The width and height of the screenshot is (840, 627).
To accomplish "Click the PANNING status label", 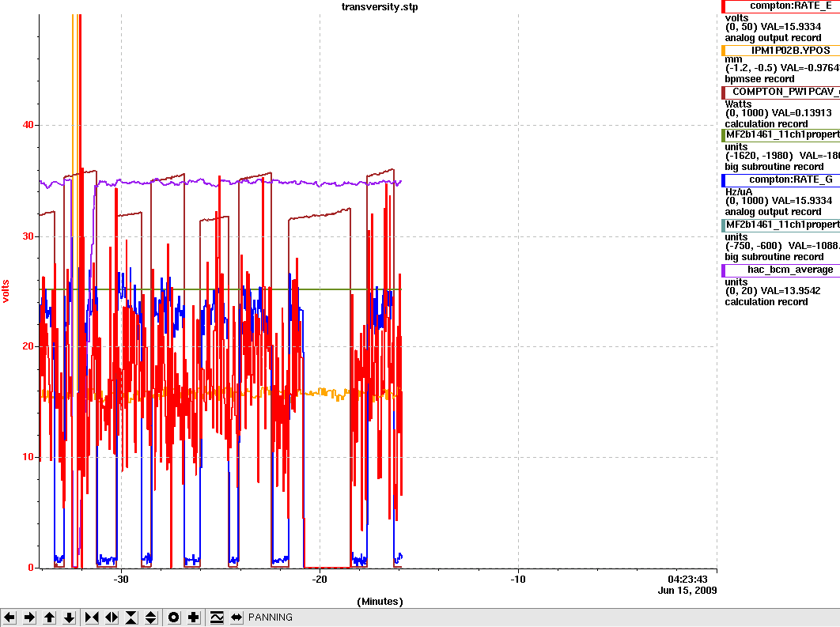I will coord(271,618).
